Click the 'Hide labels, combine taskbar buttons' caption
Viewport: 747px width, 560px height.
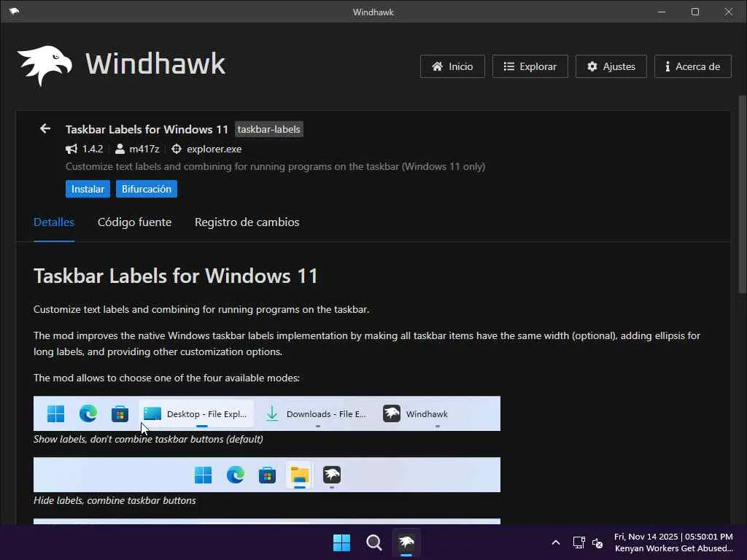click(x=115, y=500)
